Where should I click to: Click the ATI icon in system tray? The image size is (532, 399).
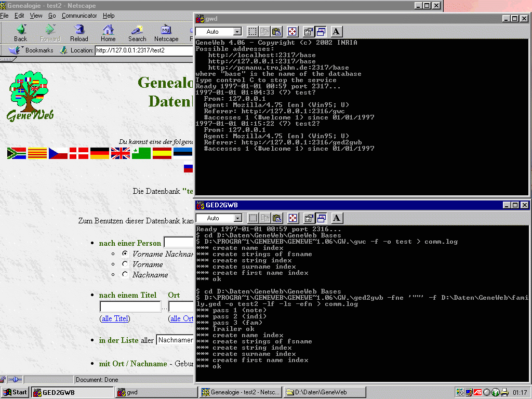pyautogui.click(x=478, y=392)
